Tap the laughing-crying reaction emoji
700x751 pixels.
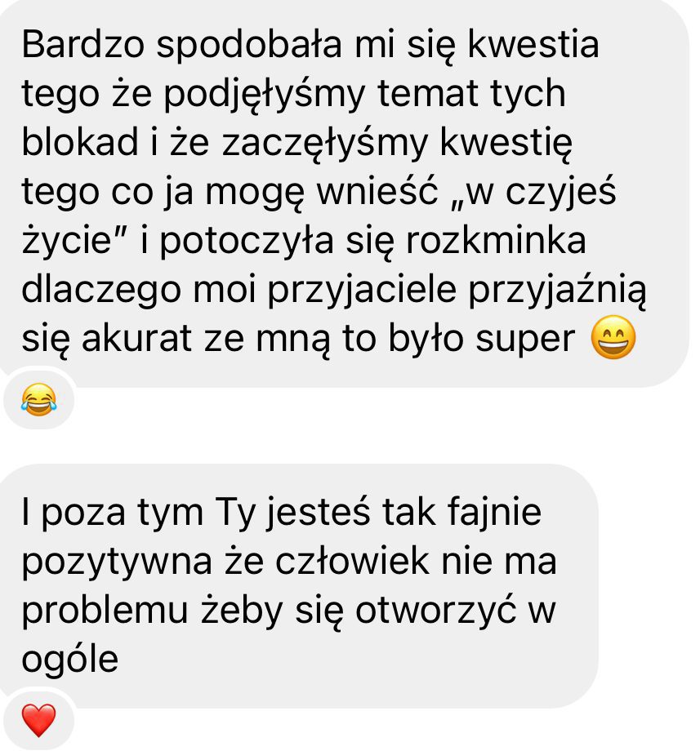(38, 399)
